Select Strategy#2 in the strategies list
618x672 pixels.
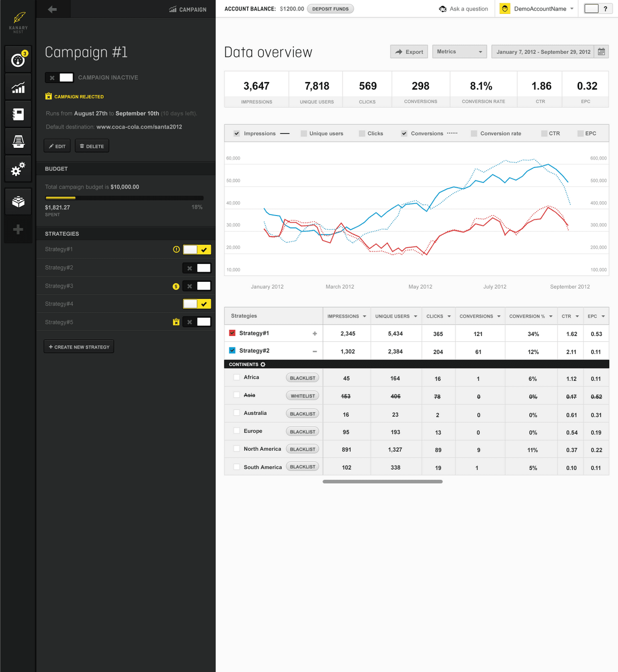click(59, 268)
